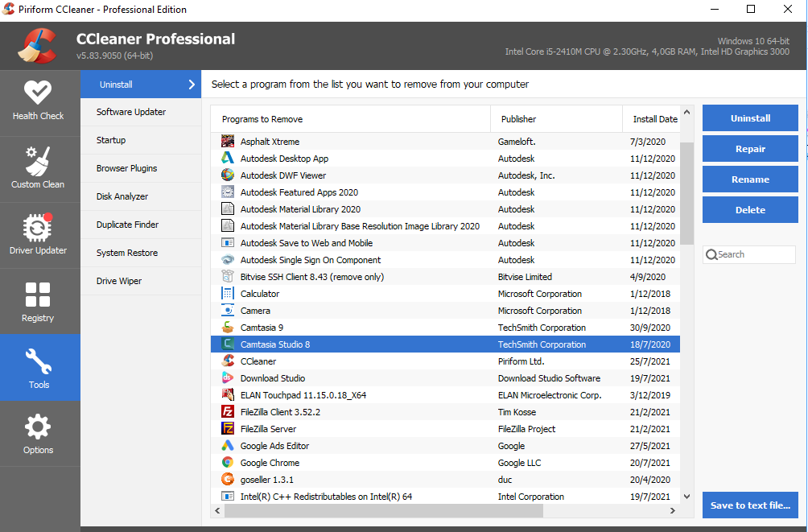Open the Driver Updater section

[38, 235]
